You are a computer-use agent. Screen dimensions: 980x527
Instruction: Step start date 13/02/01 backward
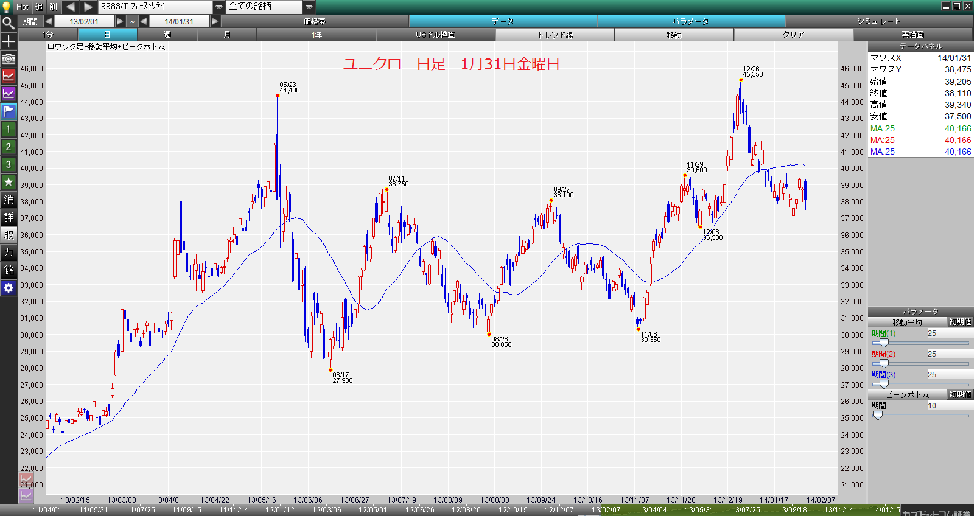pos(48,21)
